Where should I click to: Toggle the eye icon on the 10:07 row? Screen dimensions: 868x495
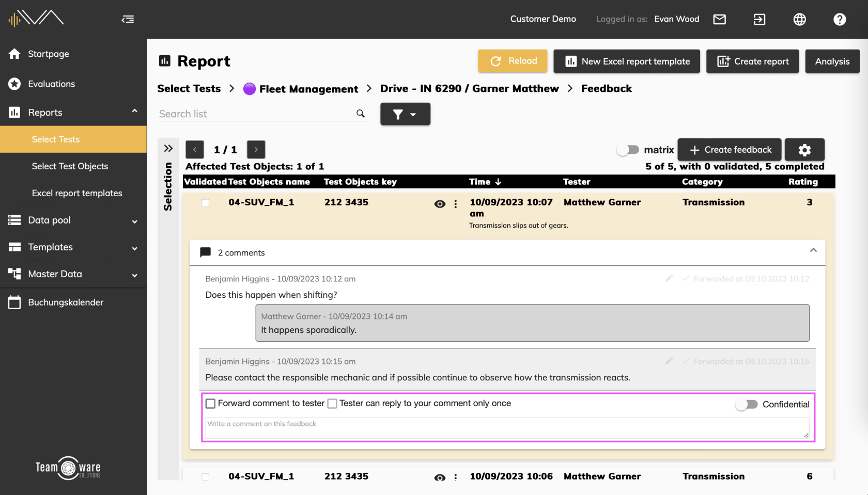(x=440, y=204)
